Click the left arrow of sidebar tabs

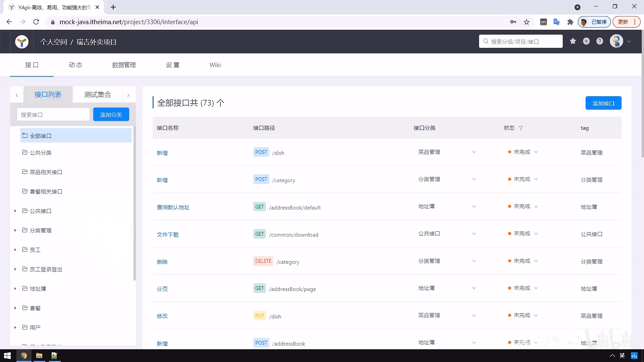coord(17,95)
